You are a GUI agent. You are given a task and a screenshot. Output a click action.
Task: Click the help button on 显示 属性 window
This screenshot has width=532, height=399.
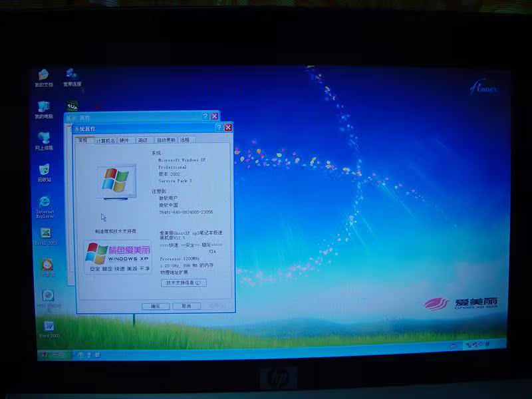click(x=205, y=116)
